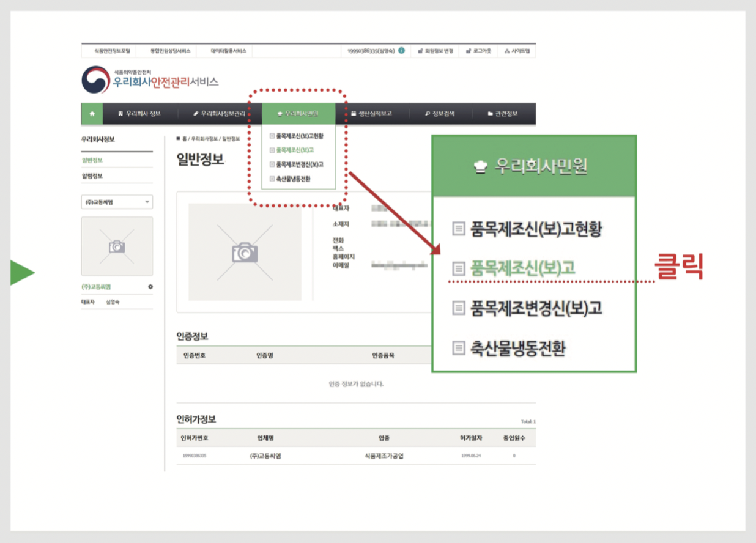Click the 인증정보 section heading

[192, 337]
